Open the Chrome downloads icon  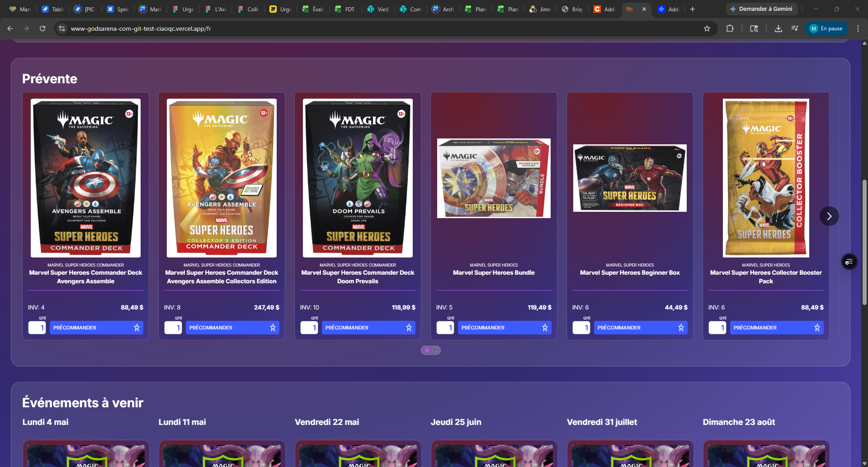click(x=778, y=29)
